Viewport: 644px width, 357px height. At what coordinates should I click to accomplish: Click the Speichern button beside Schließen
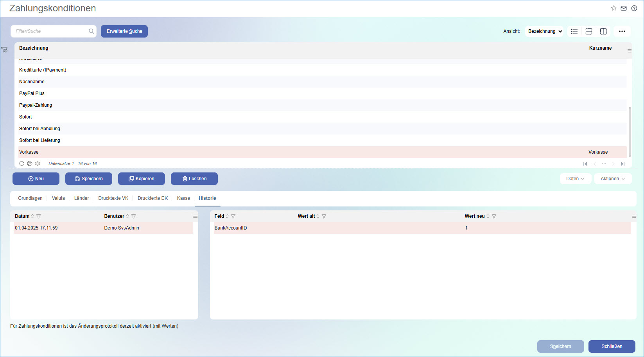pyautogui.click(x=561, y=346)
